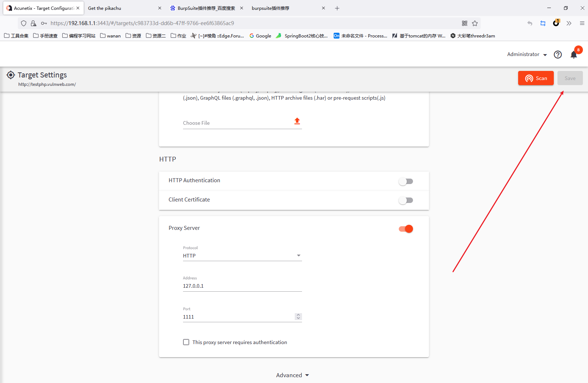Close the Acunetix Target Configuration tab
The height and width of the screenshot is (383, 588).
[x=78, y=8]
